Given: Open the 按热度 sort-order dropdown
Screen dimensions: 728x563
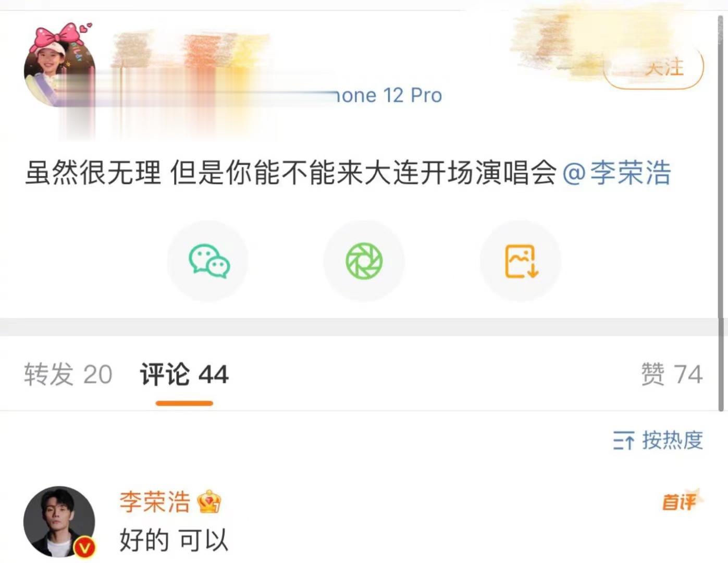Looking at the screenshot, I should (x=658, y=440).
